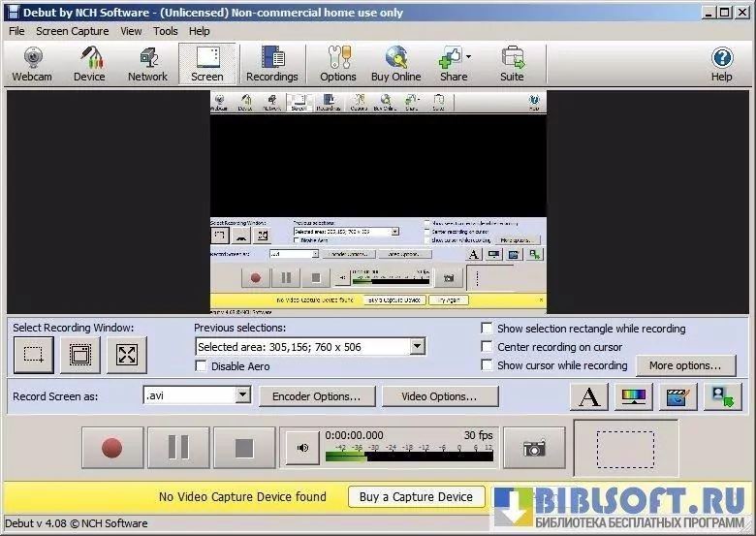Open the Tools menu

(x=165, y=31)
